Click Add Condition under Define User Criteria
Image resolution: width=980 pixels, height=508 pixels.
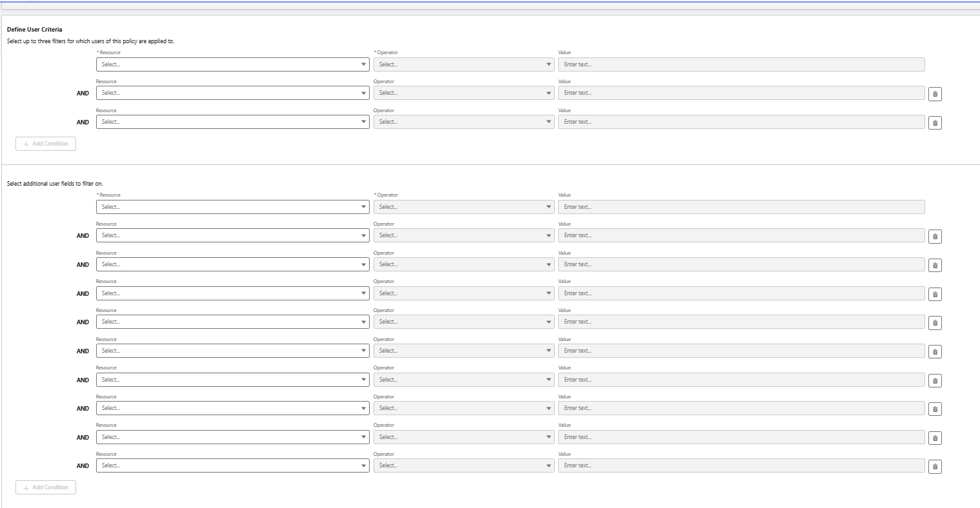click(46, 144)
